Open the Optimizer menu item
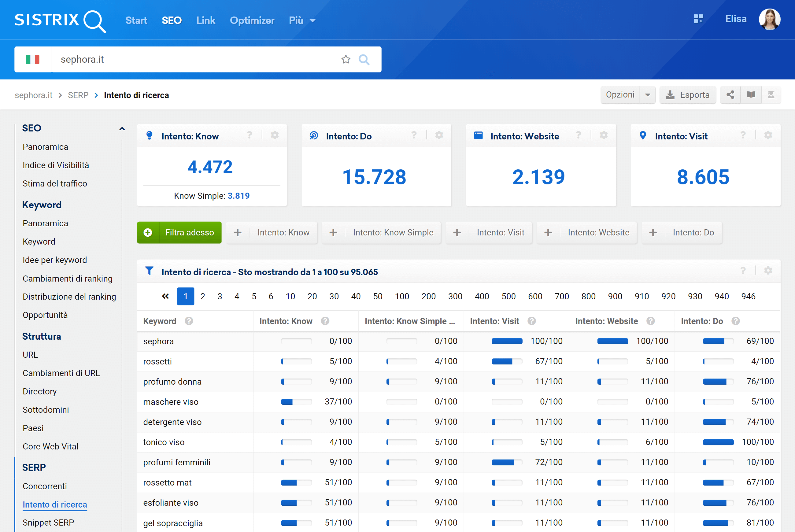Screen dimensions: 795x532 (252, 20)
